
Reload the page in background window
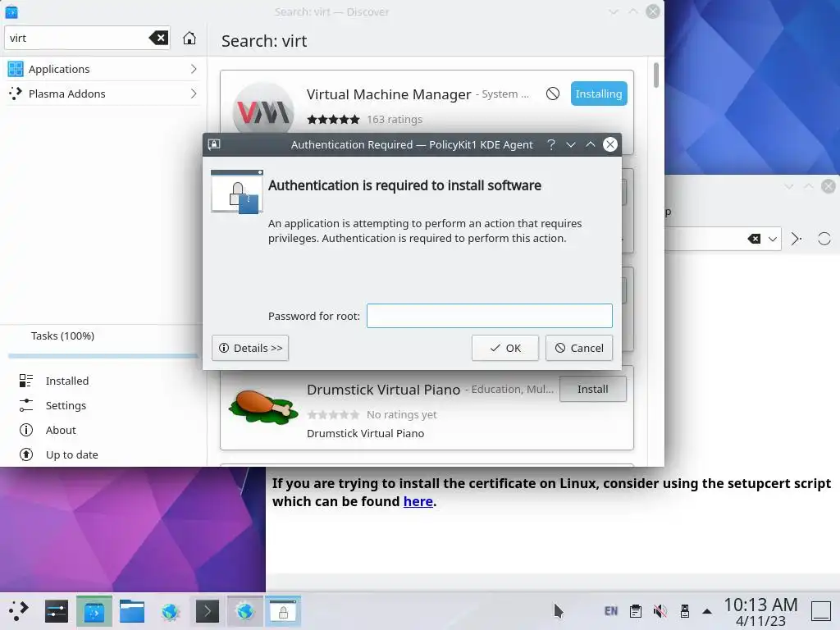(824, 239)
